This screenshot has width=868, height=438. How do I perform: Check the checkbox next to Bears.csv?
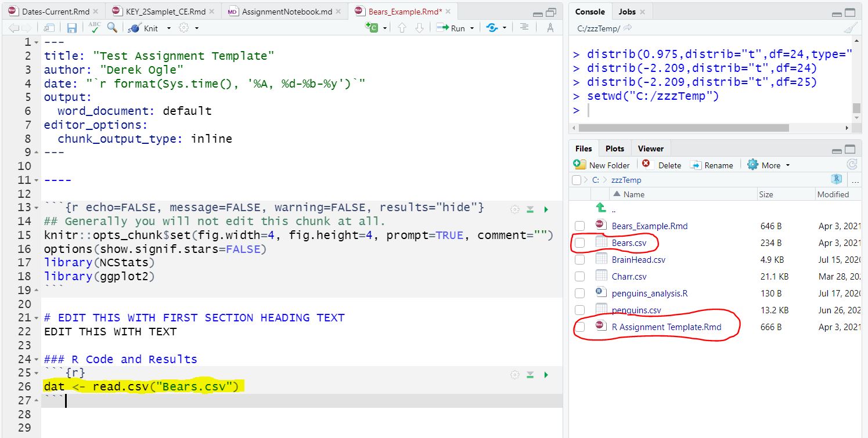[x=579, y=243]
